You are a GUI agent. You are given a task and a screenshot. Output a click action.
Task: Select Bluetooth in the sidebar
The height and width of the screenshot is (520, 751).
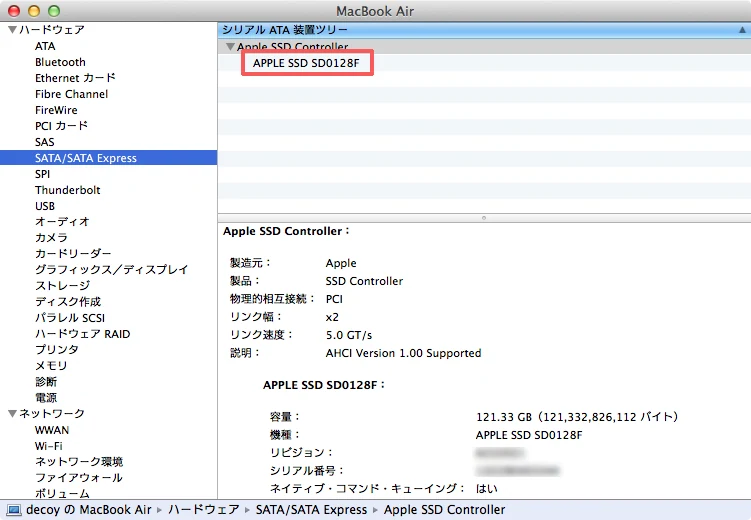(x=60, y=62)
